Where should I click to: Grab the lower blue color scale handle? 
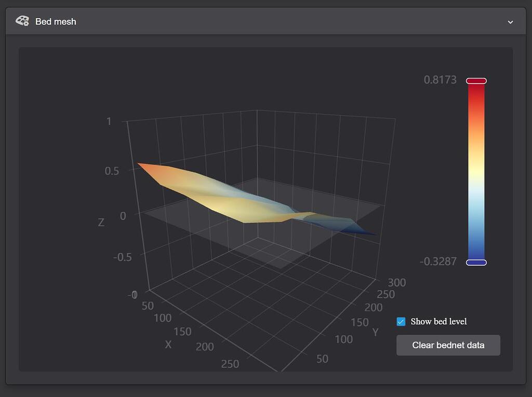(x=476, y=263)
